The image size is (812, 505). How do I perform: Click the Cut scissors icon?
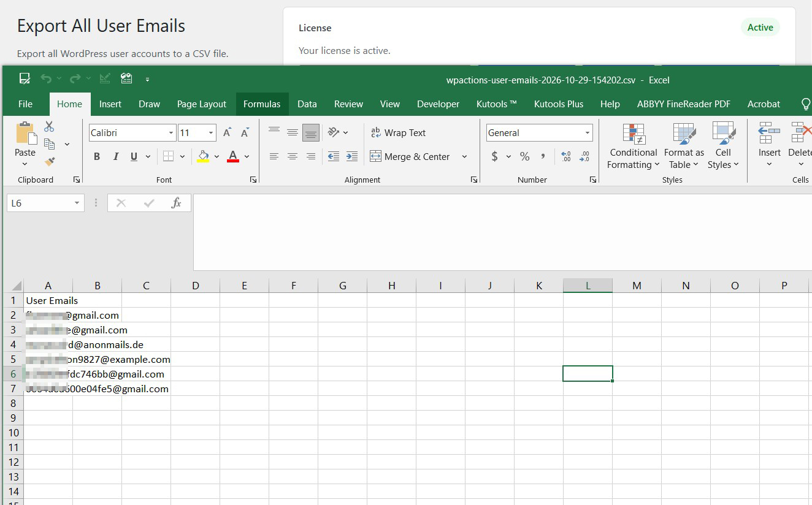[49, 126]
